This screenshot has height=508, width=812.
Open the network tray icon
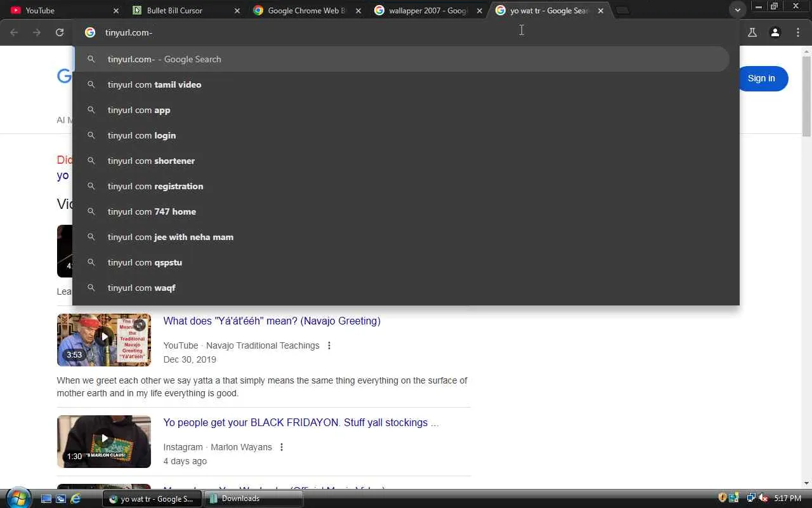click(x=751, y=498)
